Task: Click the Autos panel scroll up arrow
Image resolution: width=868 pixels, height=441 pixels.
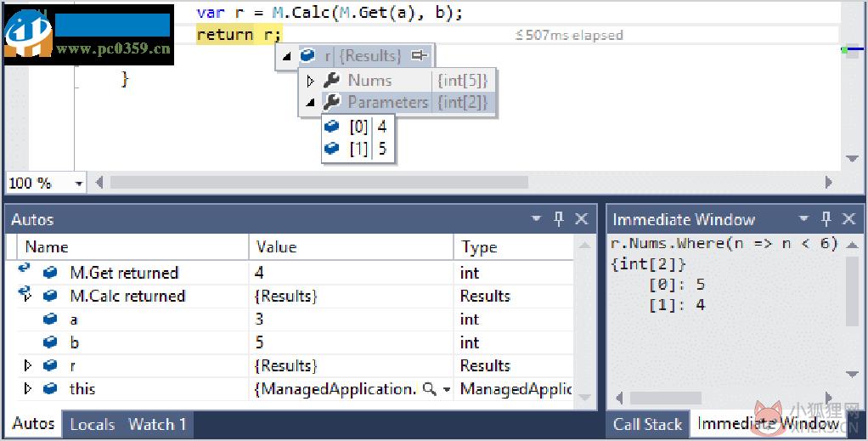Action: [x=585, y=246]
